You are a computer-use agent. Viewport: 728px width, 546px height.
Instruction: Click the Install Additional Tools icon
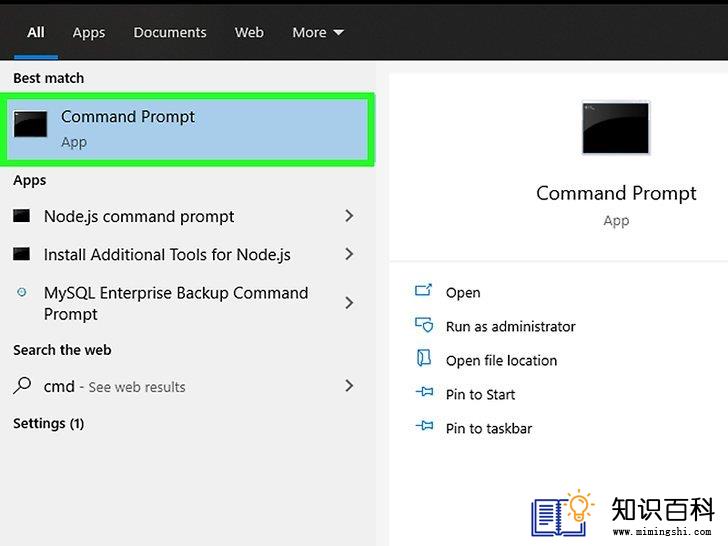[x=21, y=254]
